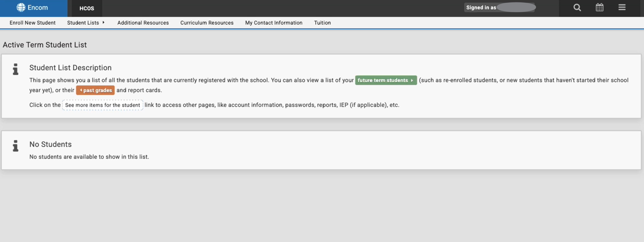Click the Encom globe logo icon
Viewport: 644px width, 242px height.
(x=21, y=8)
